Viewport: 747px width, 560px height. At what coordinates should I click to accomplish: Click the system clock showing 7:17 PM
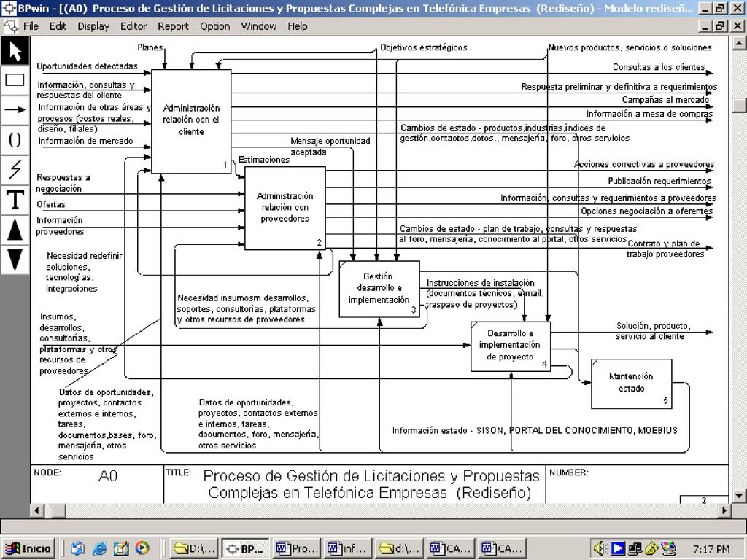click(x=711, y=549)
